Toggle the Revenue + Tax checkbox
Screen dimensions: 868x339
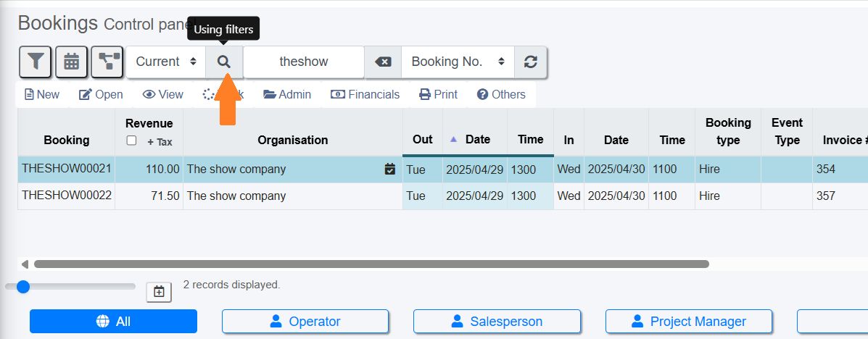(x=131, y=141)
